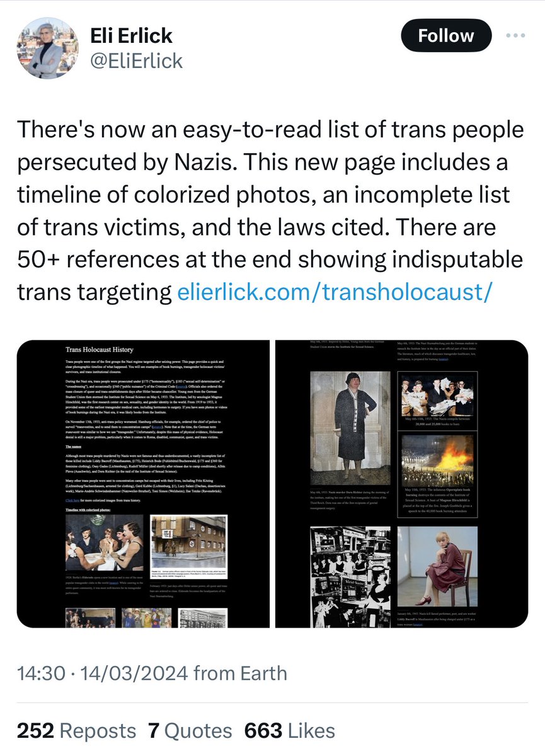Open the Trans Holocaust History heading in left image
The image size is (545, 756).
pos(100,349)
